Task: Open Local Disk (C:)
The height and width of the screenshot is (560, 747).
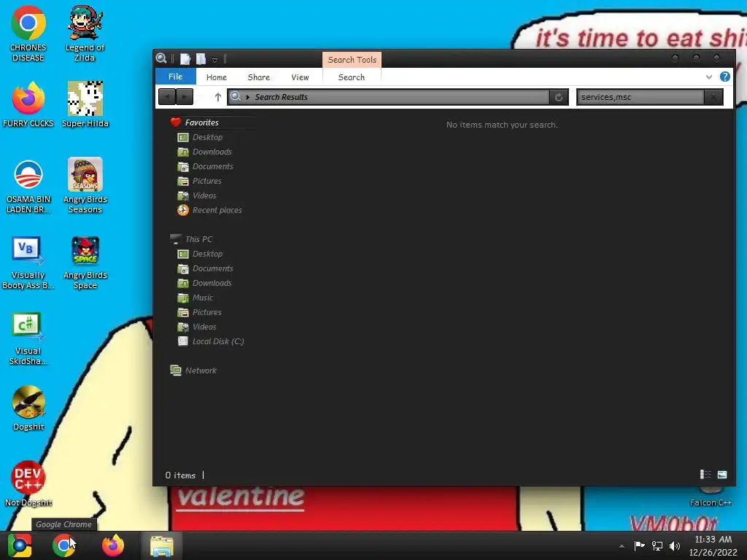Action: 211,341
